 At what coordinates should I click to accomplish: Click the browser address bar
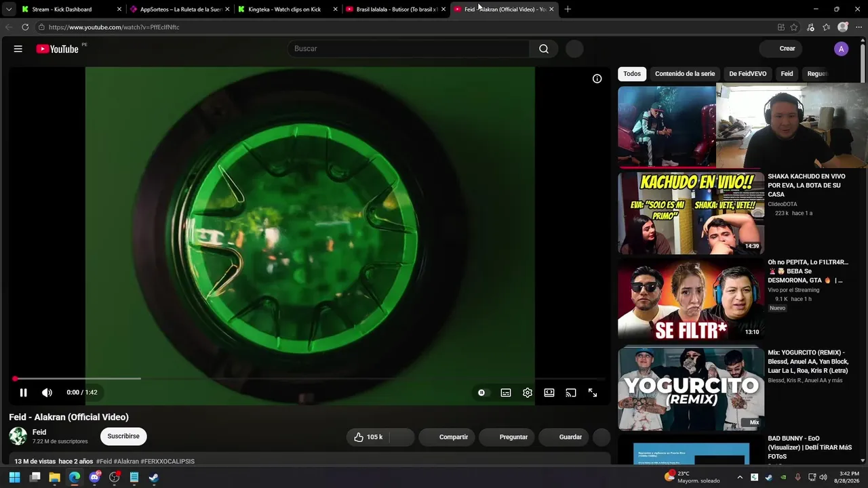coord(407,27)
